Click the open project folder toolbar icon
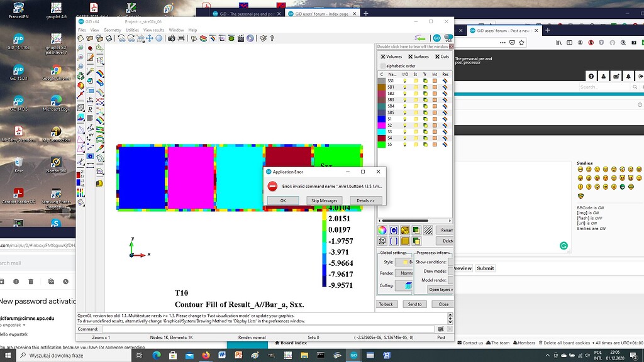644x362 pixels. [x=91, y=38]
